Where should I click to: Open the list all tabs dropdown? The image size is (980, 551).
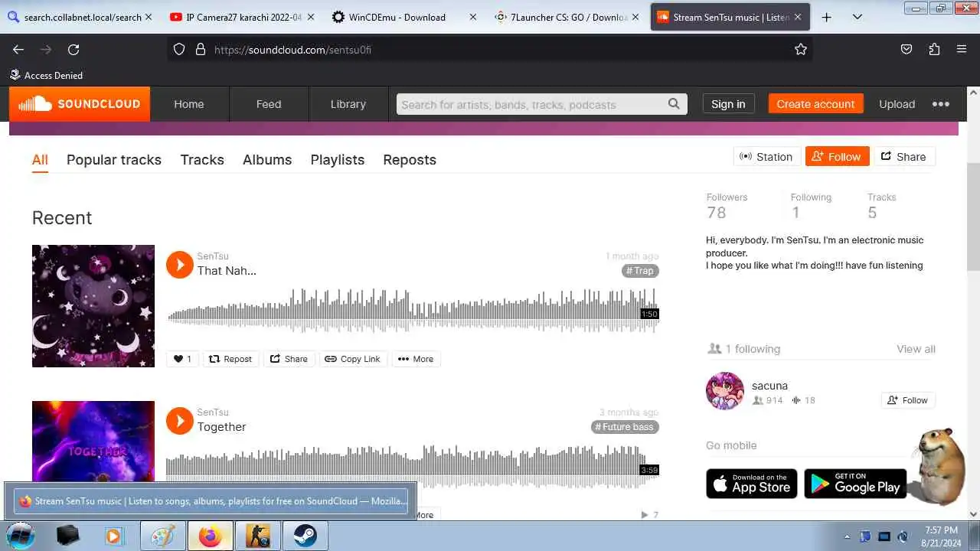point(857,17)
